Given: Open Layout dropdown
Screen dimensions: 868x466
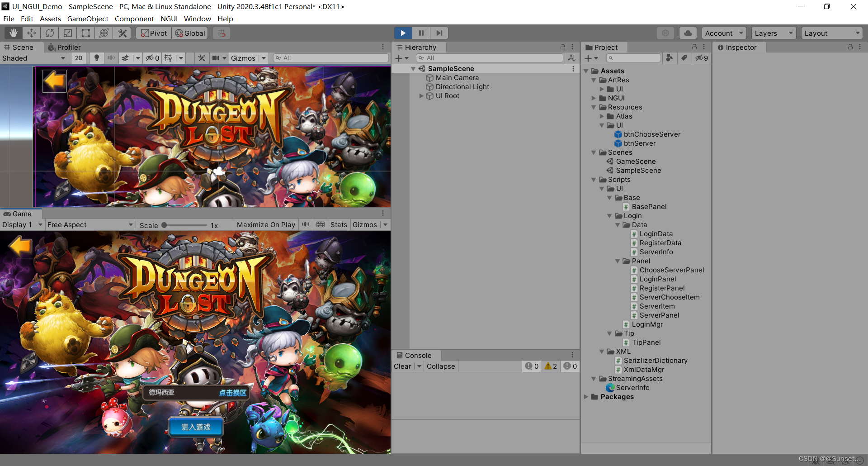Looking at the screenshot, I should [x=832, y=33].
